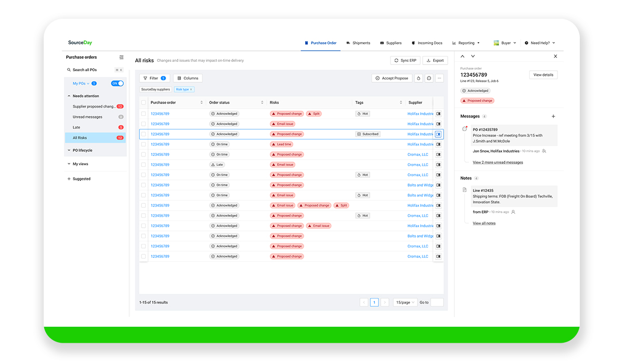Open the Shipments tab
This screenshot has height=364, width=624.
coord(358,43)
